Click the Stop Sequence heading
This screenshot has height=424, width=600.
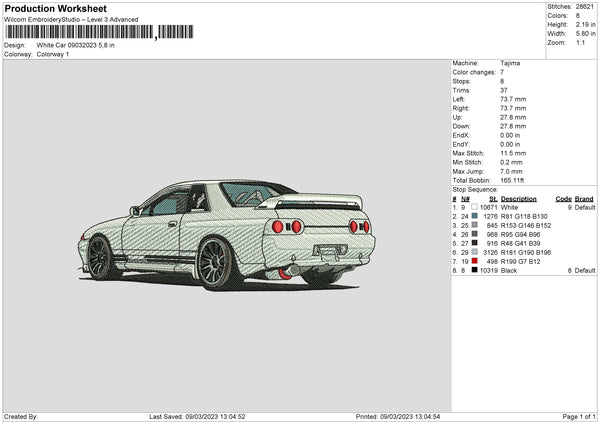[474, 189]
